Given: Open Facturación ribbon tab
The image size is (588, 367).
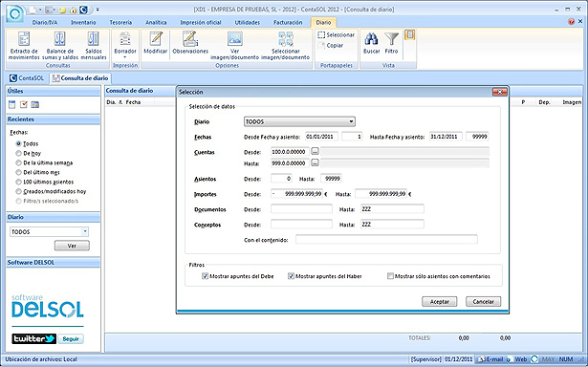Looking at the screenshot, I should (x=288, y=23).
